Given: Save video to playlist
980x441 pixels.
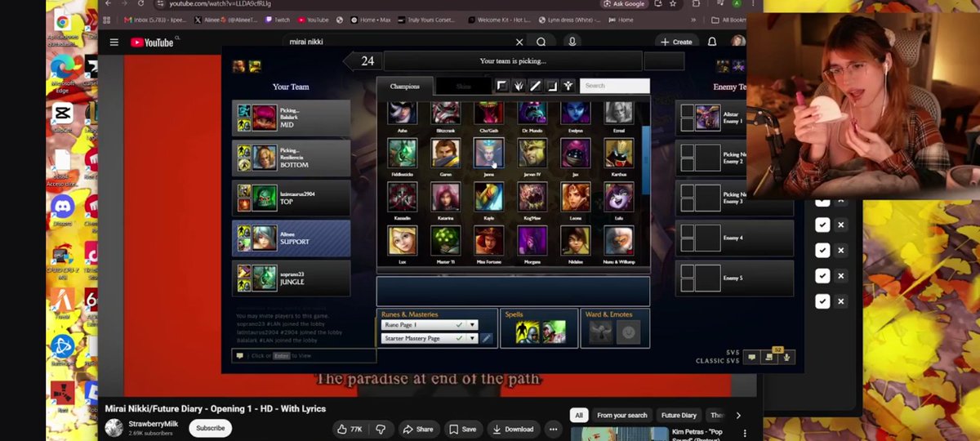Looking at the screenshot, I should tap(462, 429).
